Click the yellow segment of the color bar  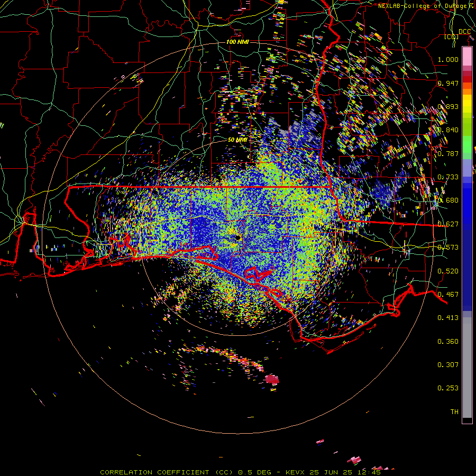(467, 104)
